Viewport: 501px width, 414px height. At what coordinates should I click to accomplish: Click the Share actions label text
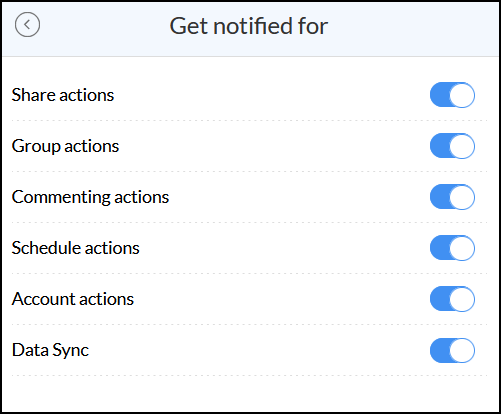click(63, 95)
